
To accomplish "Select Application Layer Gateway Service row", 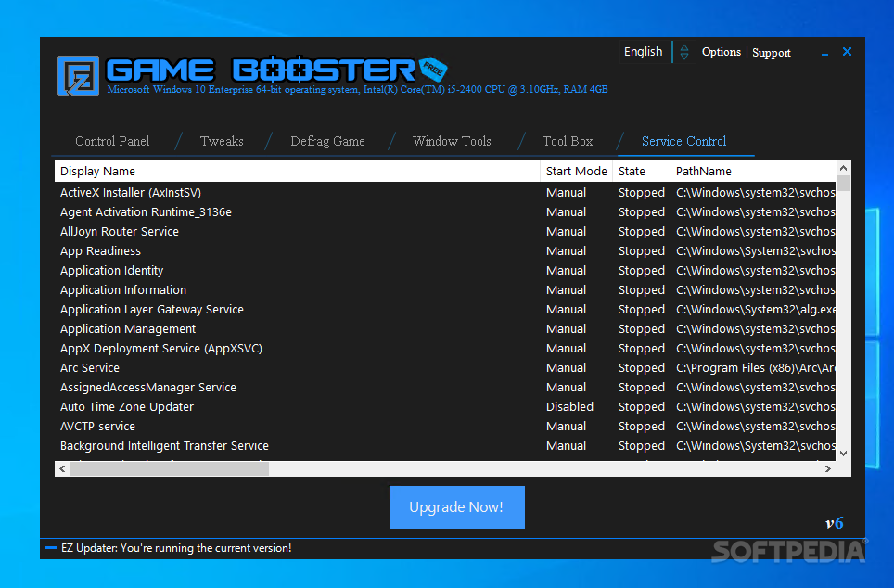I will (445, 310).
